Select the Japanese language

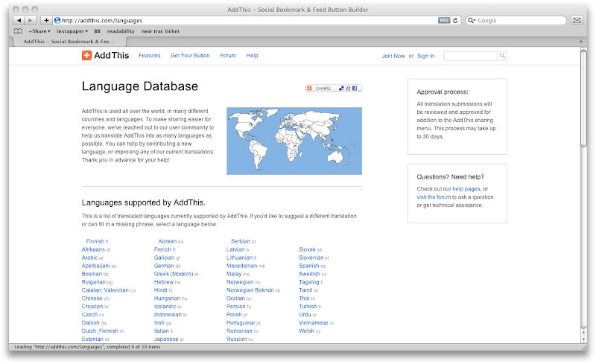[x=166, y=339]
